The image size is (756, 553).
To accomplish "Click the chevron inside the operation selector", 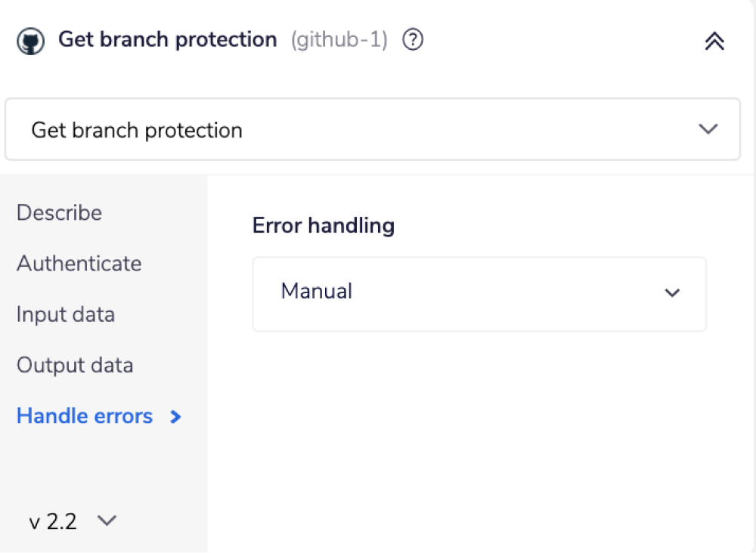I will (708, 129).
